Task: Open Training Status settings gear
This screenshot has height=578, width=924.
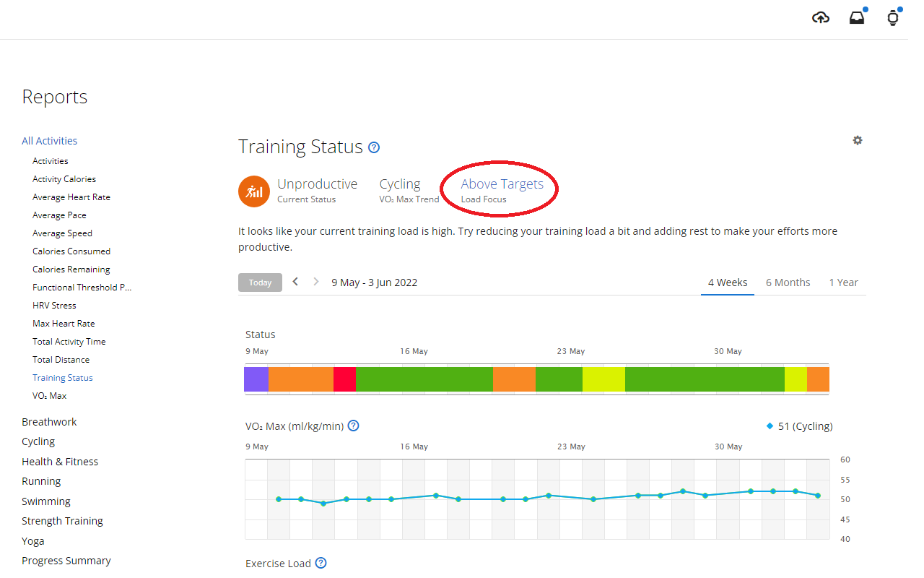Action: point(858,140)
